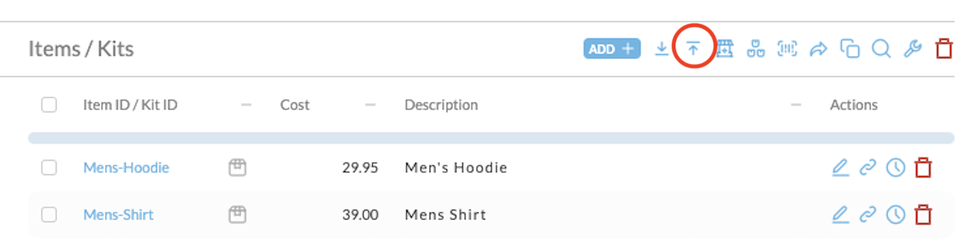Click the duplicate/copy icon in toolbar

850,49
